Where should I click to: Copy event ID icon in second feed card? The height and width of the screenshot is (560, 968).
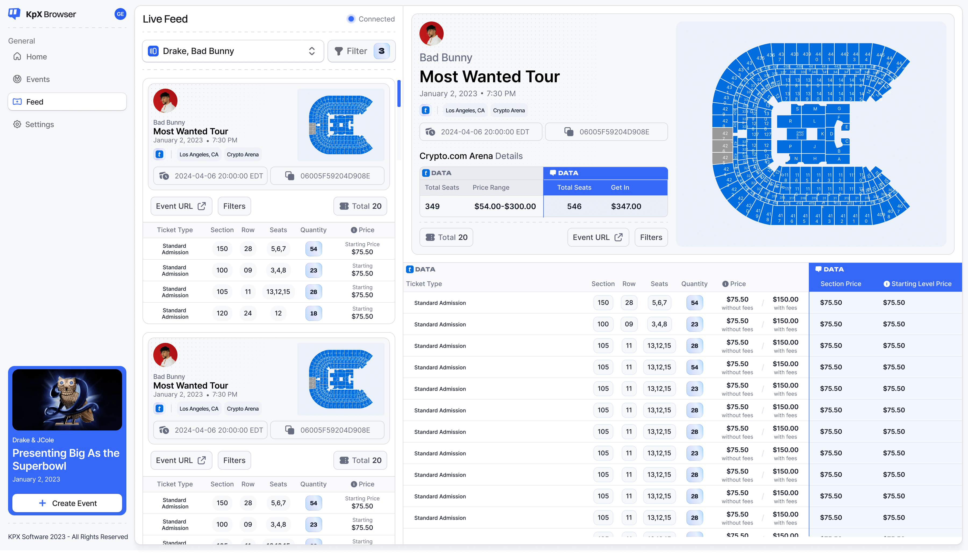click(x=290, y=430)
